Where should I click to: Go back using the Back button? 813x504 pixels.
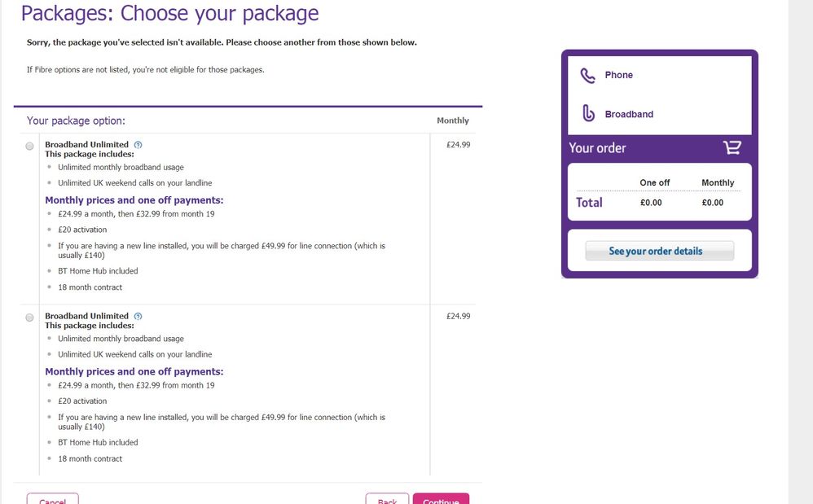[x=387, y=499]
